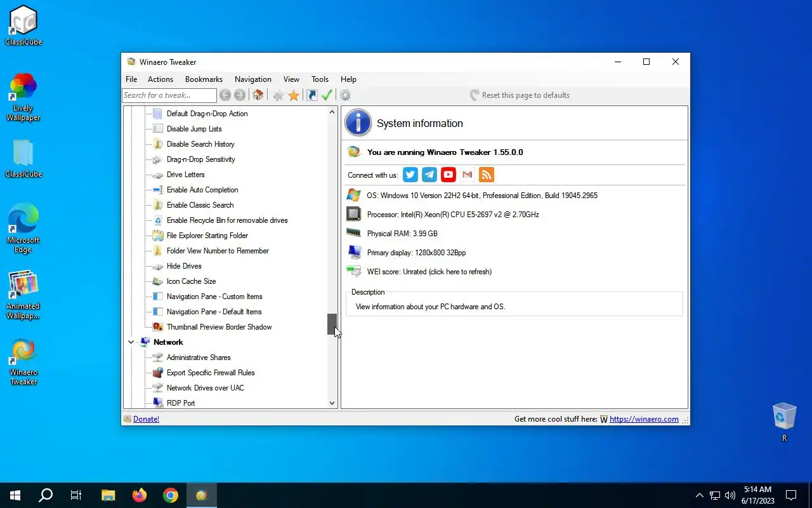Click Reset this page to defaults
This screenshot has height=508, width=812.
click(x=520, y=95)
